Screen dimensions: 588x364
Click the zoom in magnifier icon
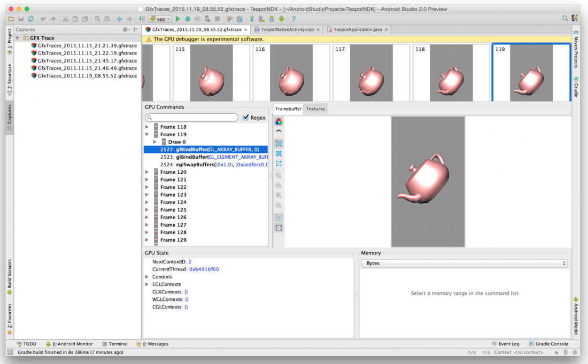[x=278, y=195]
